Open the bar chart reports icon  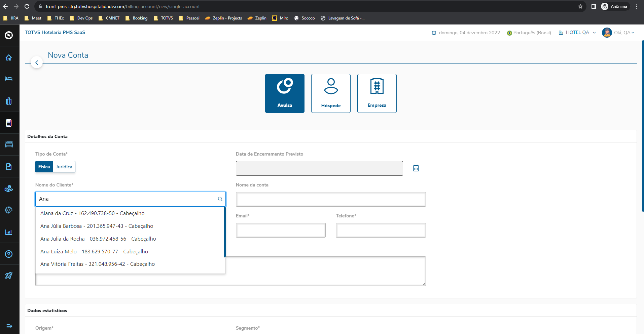click(x=9, y=232)
